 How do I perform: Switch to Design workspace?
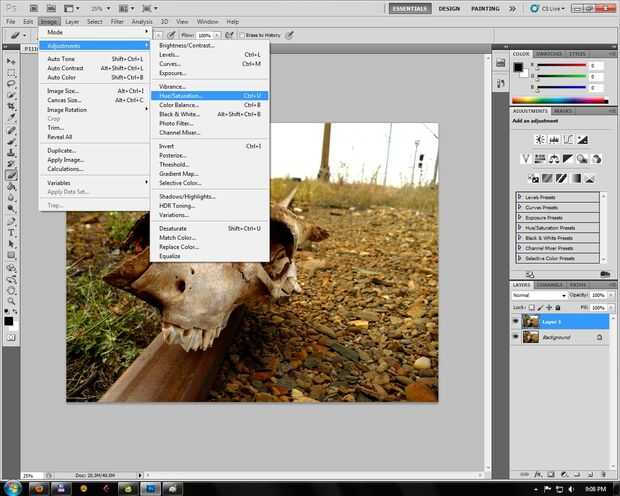449,9
